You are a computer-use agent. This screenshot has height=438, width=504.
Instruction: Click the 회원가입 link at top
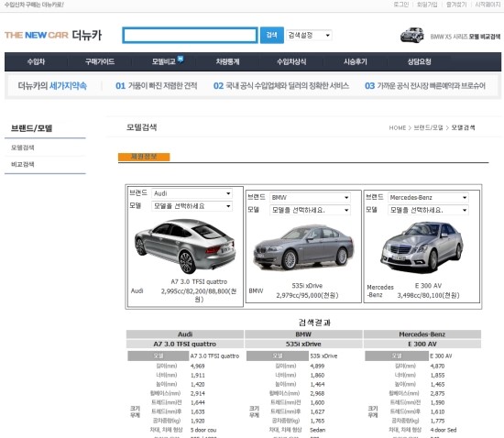click(427, 5)
